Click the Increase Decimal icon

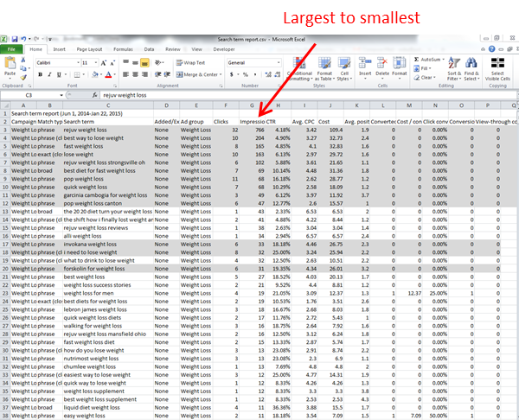point(268,74)
